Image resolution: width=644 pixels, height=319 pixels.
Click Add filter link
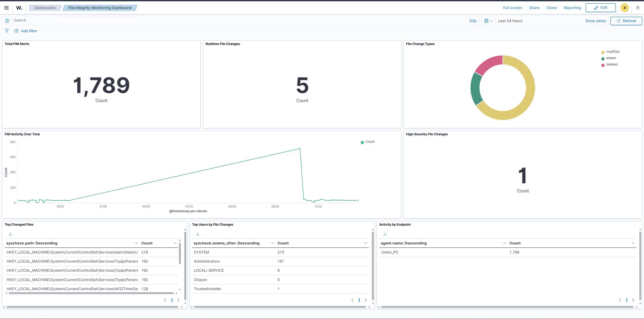pos(29,31)
